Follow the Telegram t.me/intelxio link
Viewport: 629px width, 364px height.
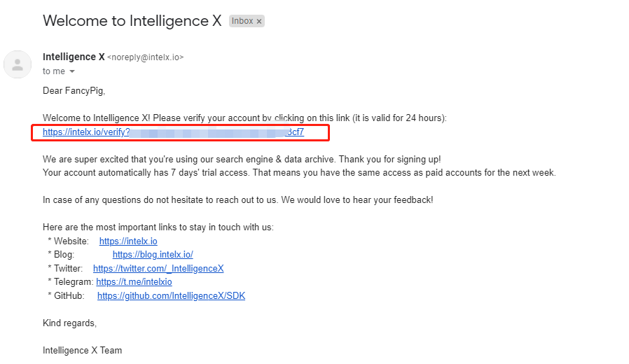point(134,282)
